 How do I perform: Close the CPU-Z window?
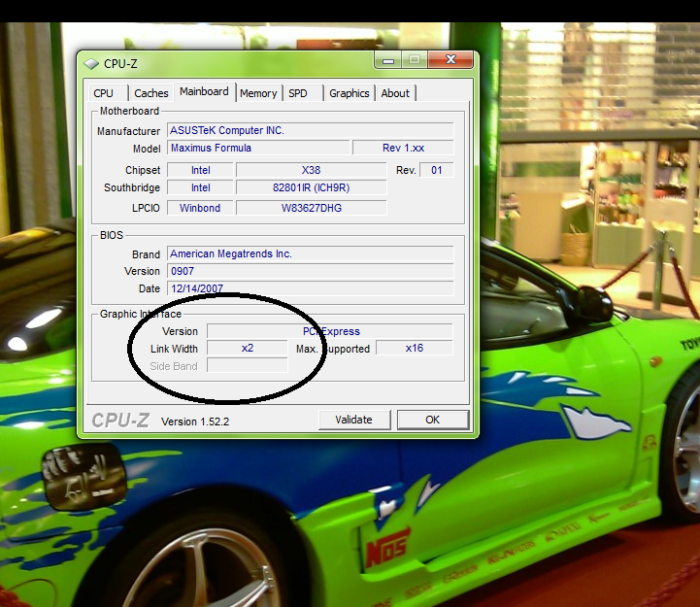coord(450,60)
